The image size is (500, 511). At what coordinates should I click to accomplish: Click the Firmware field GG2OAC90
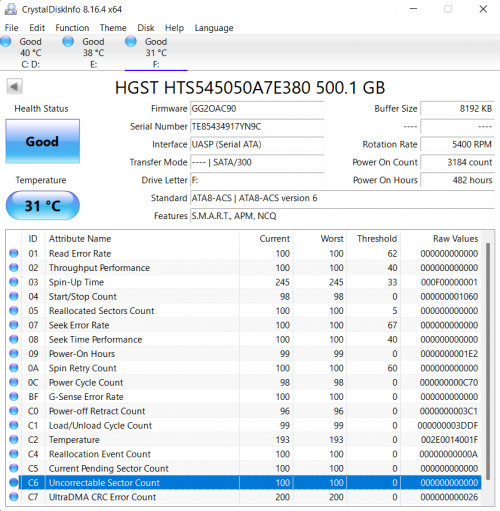257,109
